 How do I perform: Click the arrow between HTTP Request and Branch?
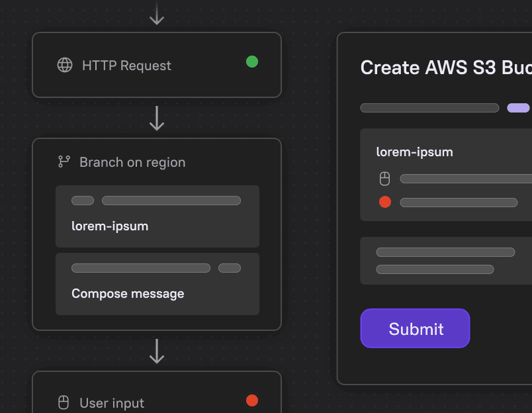point(157,118)
